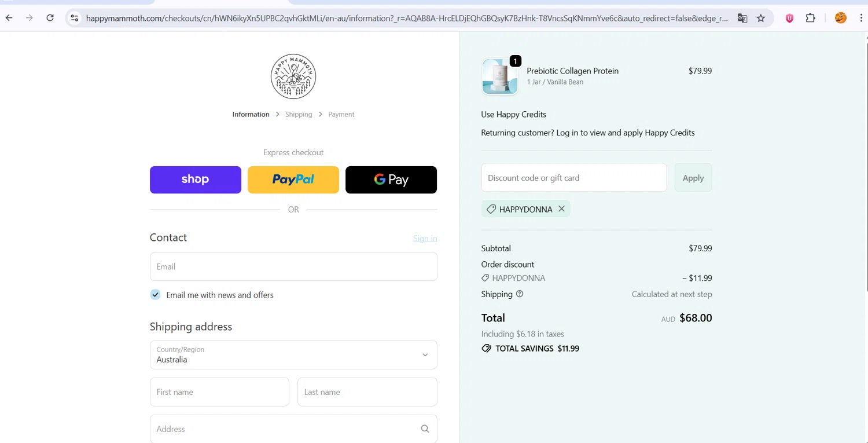Screen dimensions: 868x443
Task: Click the '1 Jar / Vanilla Bean' text
Action: (555, 82)
